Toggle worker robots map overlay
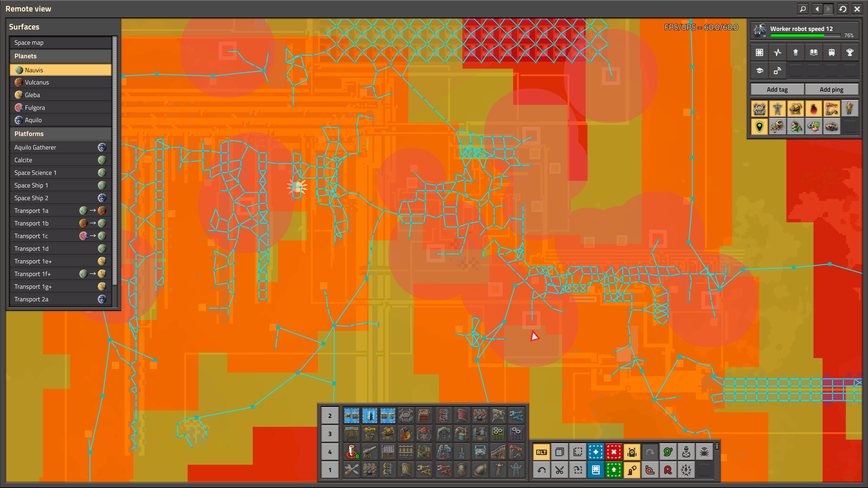The height and width of the screenshot is (488, 868). [x=777, y=127]
